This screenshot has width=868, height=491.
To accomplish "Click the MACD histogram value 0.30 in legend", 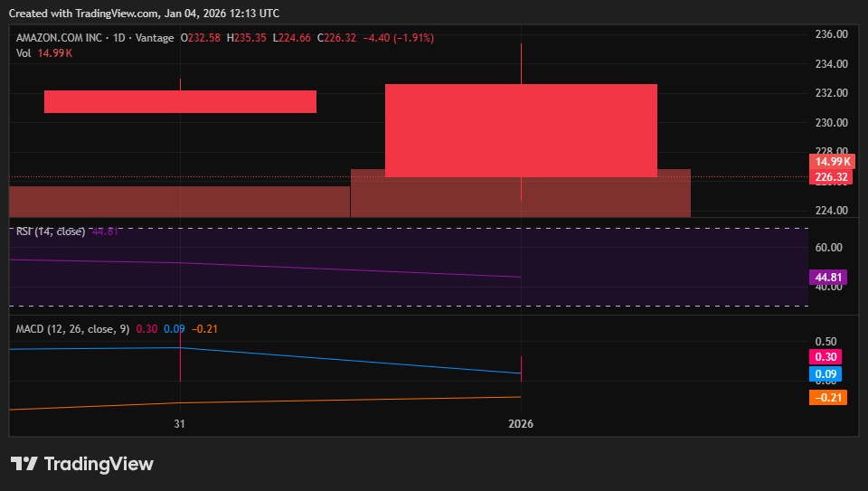I will click(146, 329).
